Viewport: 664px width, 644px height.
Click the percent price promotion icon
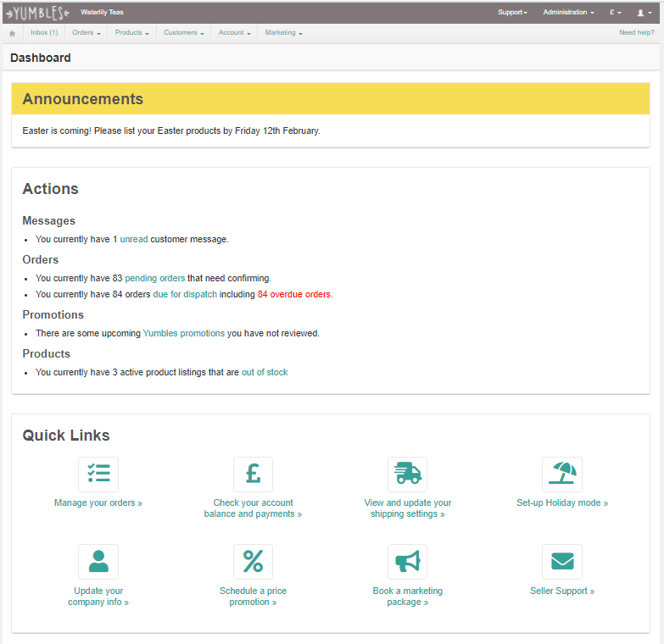253,562
